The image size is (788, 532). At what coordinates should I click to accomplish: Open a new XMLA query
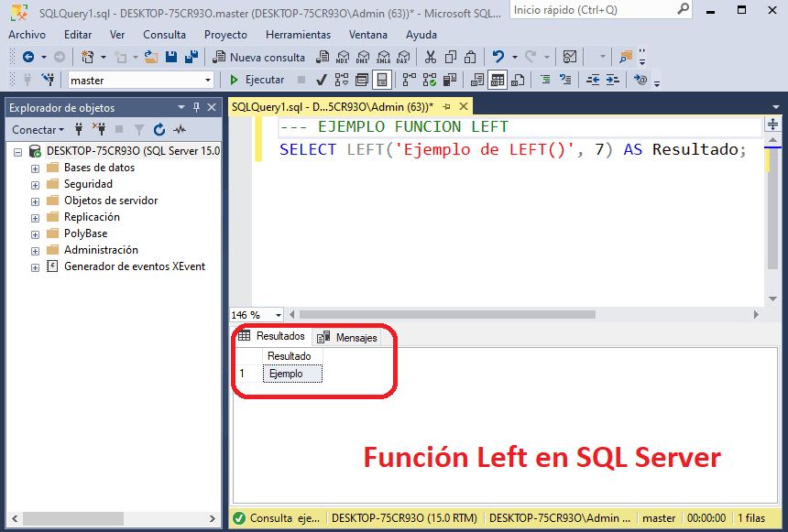[383, 58]
